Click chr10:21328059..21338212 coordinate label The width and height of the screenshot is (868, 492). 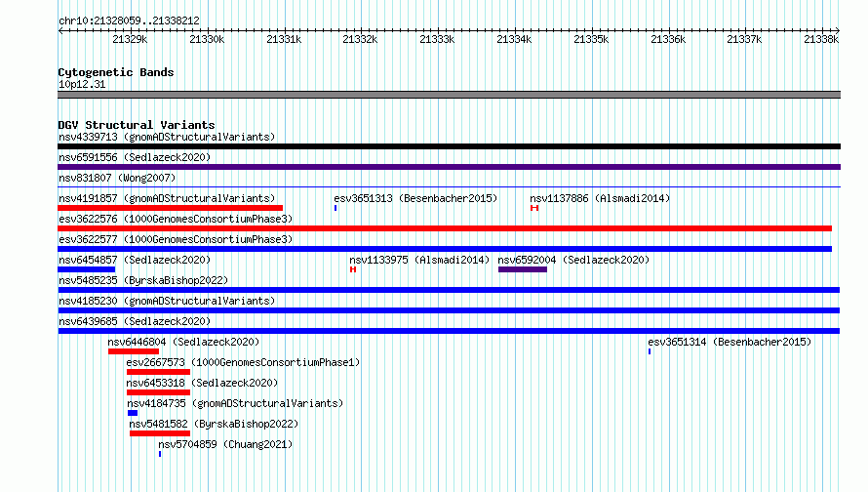(x=129, y=20)
